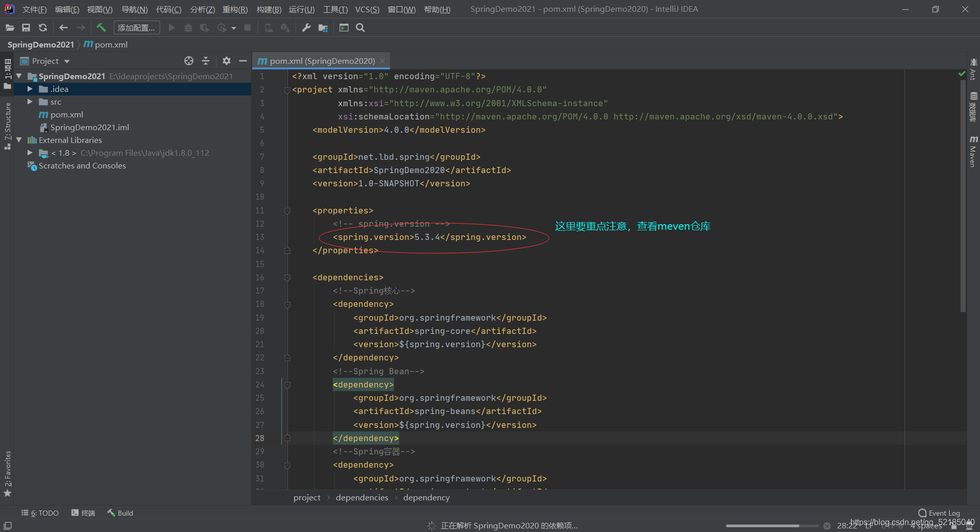Screen dimensions: 980x532
Task: Click the tool windows quick-access corner icon
Action: [8, 525]
